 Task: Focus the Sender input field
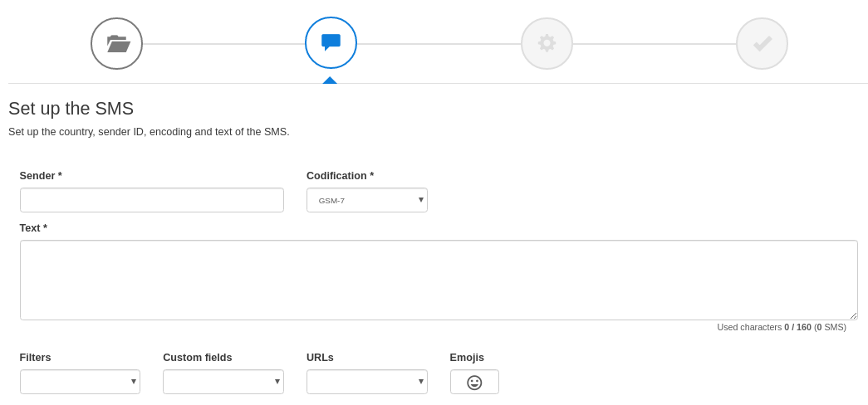151,200
